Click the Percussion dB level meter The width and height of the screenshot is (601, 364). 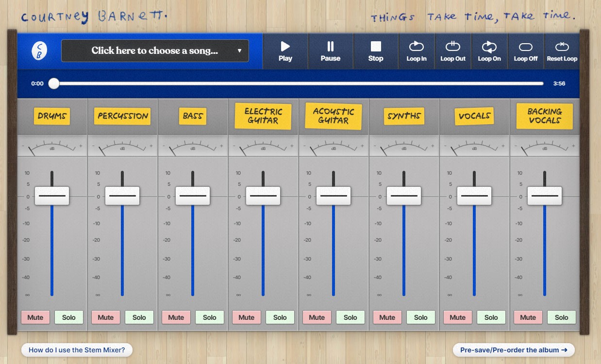[122, 146]
